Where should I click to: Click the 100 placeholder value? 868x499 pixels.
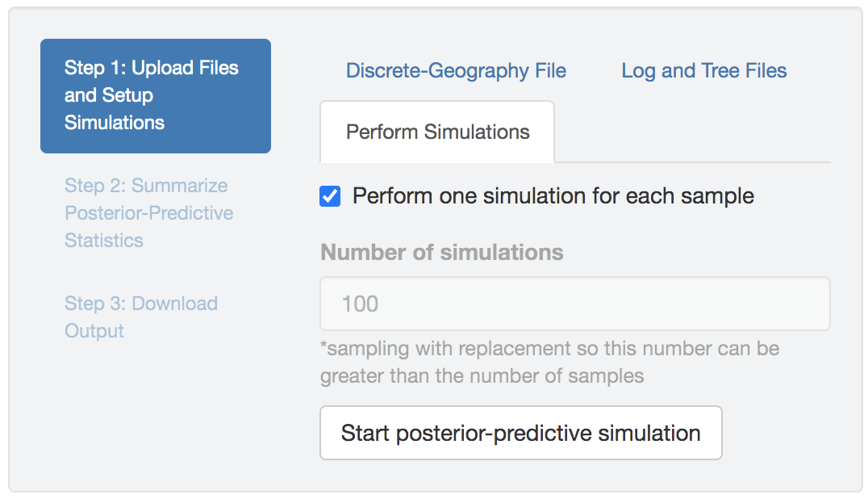pos(360,304)
